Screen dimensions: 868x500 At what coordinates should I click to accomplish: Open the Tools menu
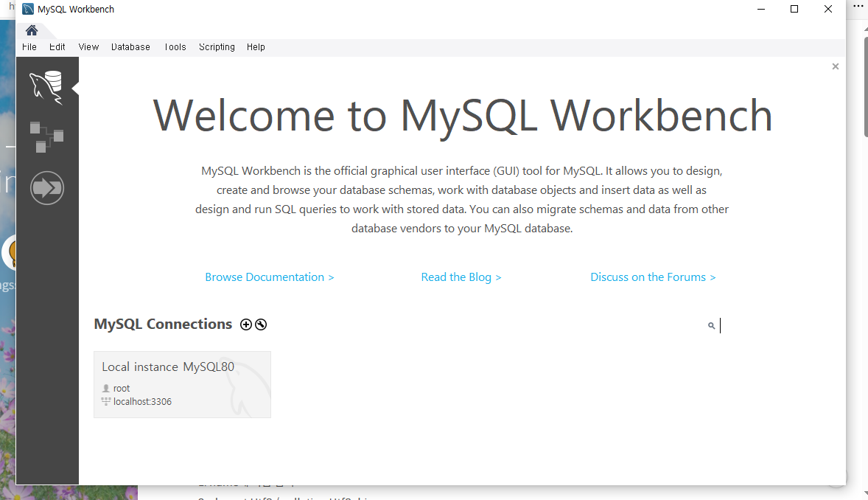pyautogui.click(x=175, y=47)
